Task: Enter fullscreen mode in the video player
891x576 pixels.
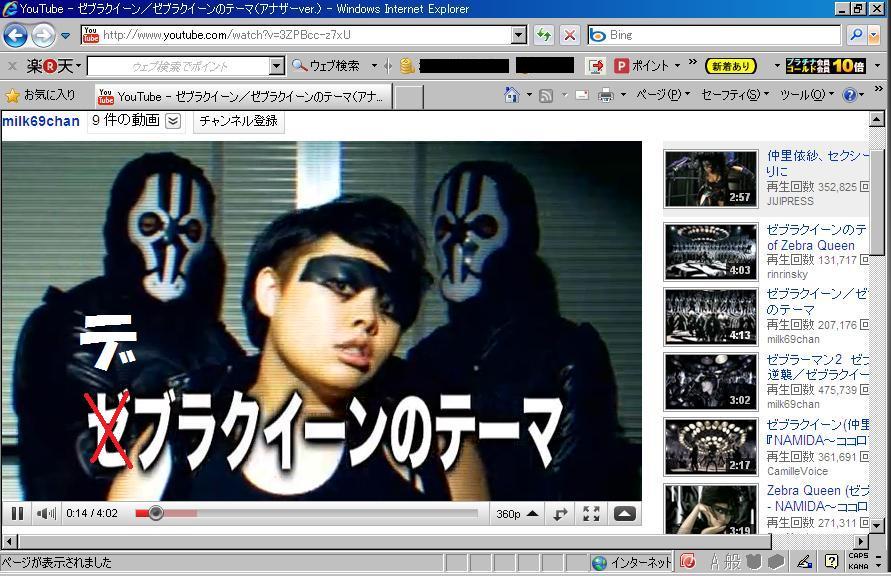Action: click(591, 514)
